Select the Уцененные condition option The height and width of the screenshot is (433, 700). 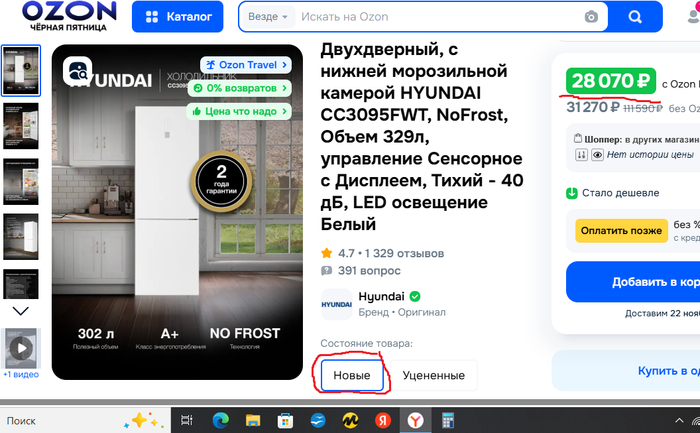tap(433, 375)
